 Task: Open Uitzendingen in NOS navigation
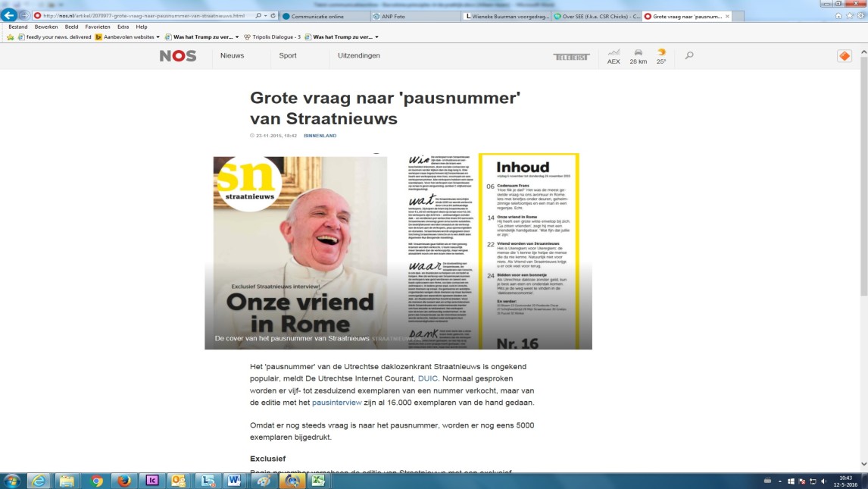[359, 55]
